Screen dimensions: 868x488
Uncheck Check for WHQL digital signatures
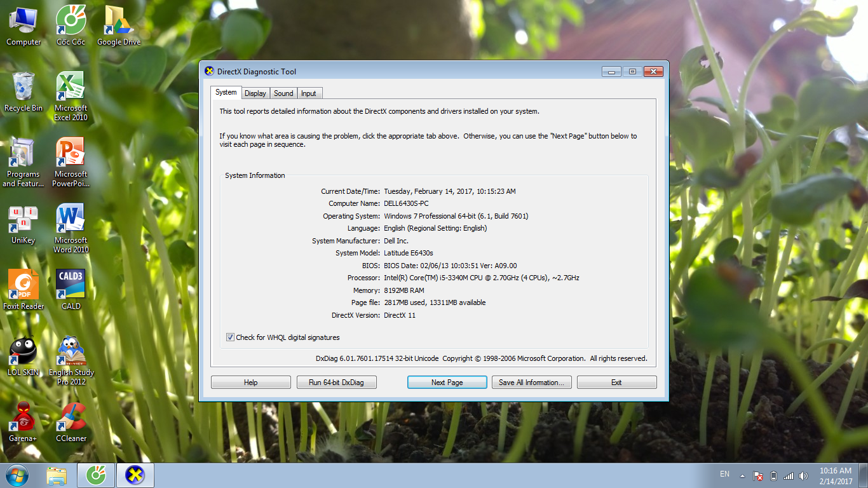pyautogui.click(x=230, y=337)
